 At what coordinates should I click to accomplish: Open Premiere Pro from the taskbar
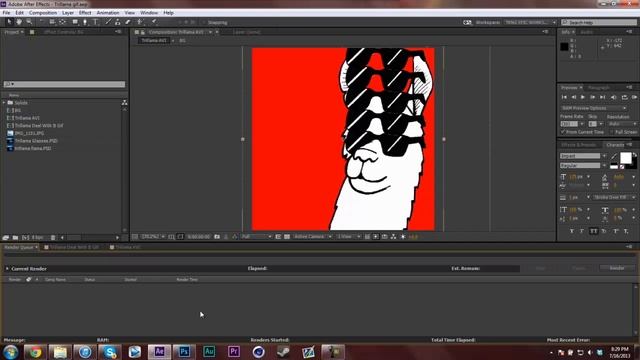[234, 351]
